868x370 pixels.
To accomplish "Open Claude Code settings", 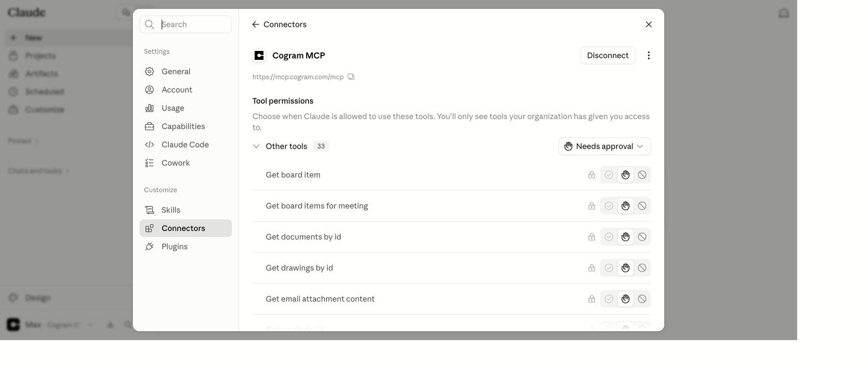I will click(185, 145).
